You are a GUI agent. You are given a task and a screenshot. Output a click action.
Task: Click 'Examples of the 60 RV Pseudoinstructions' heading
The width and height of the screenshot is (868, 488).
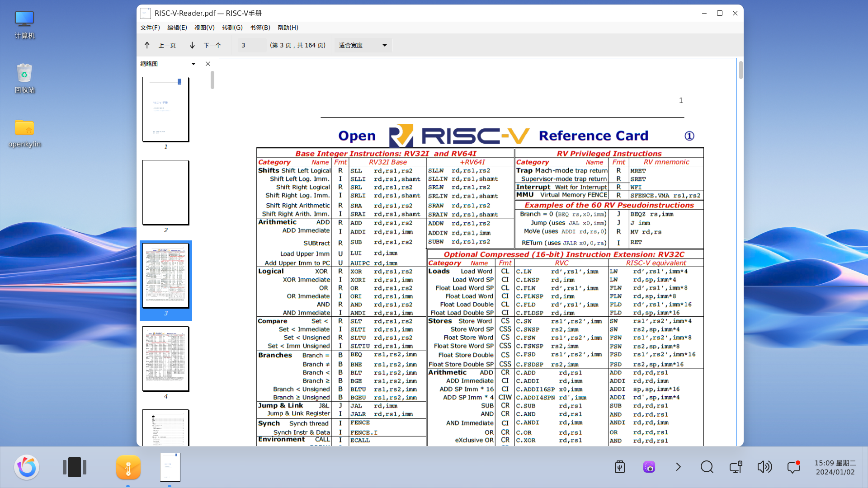click(x=609, y=205)
